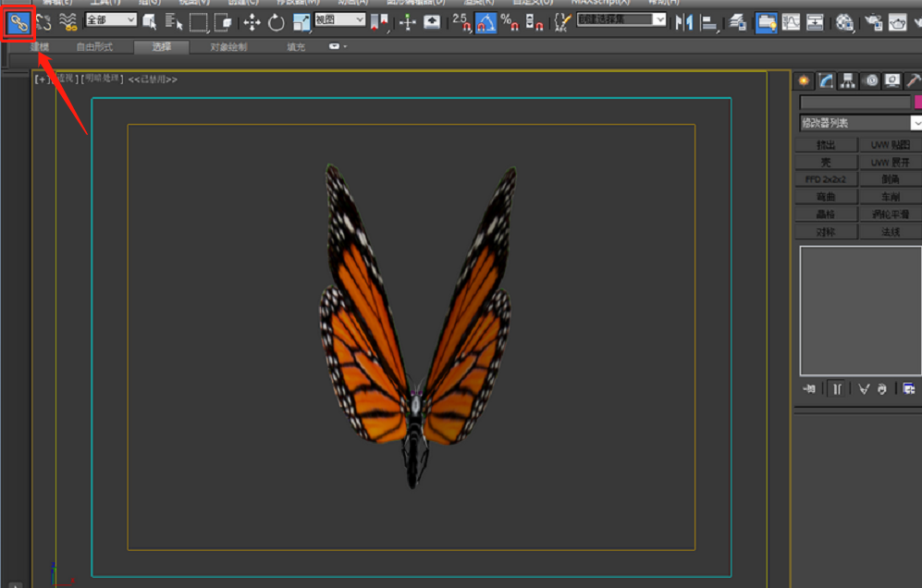This screenshot has width=922, height=588.
Task: Click the Use Pivot Point Center icon
Action: tap(381, 23)
